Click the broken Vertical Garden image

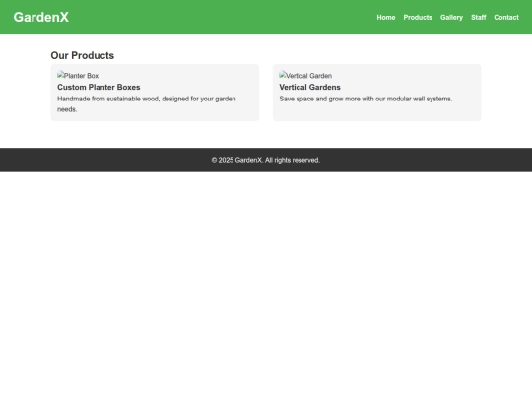click(x=305, y=75)
